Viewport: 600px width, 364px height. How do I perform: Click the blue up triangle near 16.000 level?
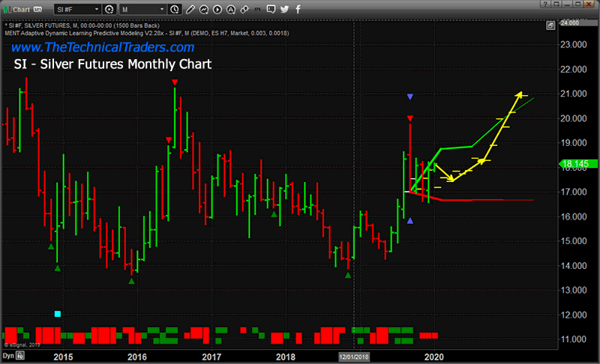410,221
